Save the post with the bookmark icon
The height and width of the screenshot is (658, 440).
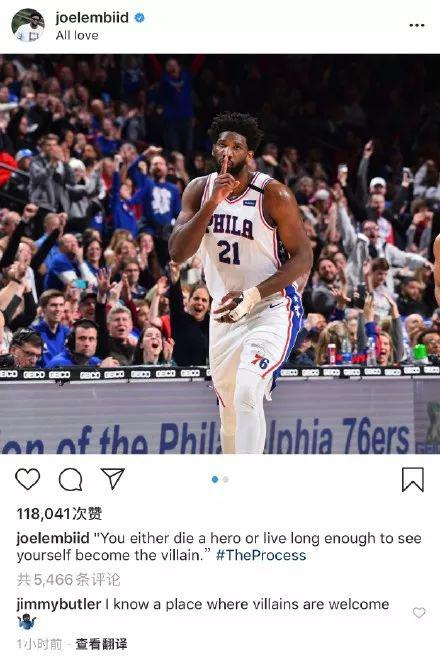[413, 480]
